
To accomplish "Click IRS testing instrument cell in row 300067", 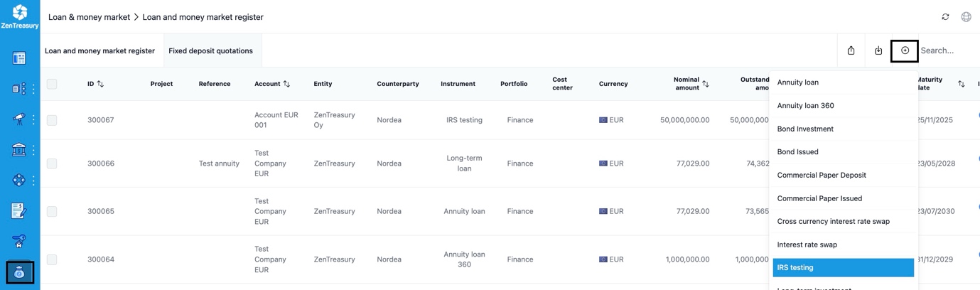I will pyautogui.click(x=464, y=120).
